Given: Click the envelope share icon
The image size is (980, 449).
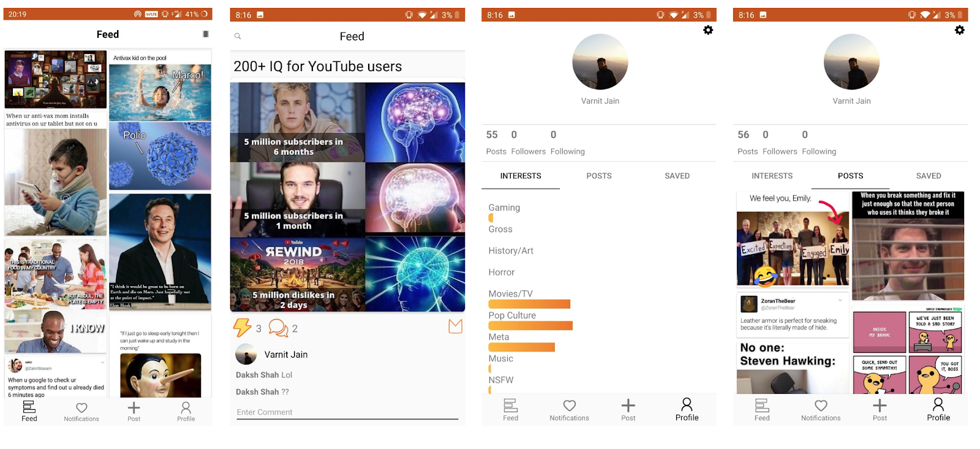Looking at the screenshot, I should tap(455, 326).
